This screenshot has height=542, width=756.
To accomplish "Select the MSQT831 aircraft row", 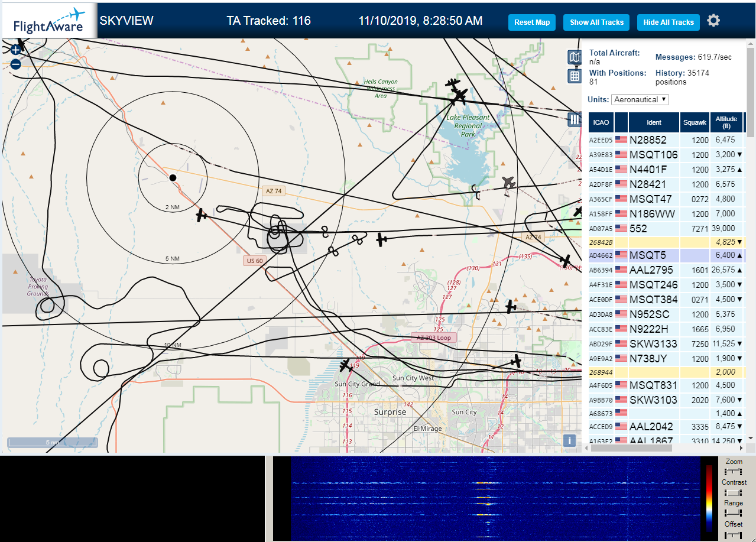I will 667,385.
